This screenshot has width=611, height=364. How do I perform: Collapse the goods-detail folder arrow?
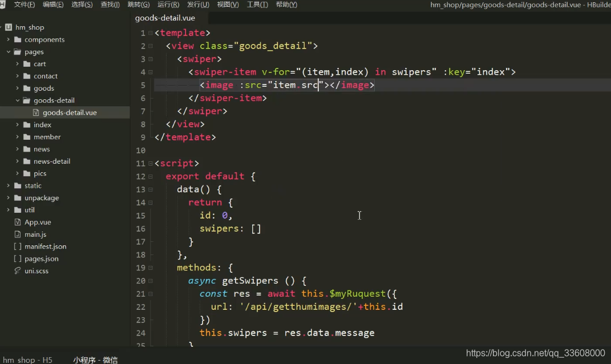click(x=17, y=100)
